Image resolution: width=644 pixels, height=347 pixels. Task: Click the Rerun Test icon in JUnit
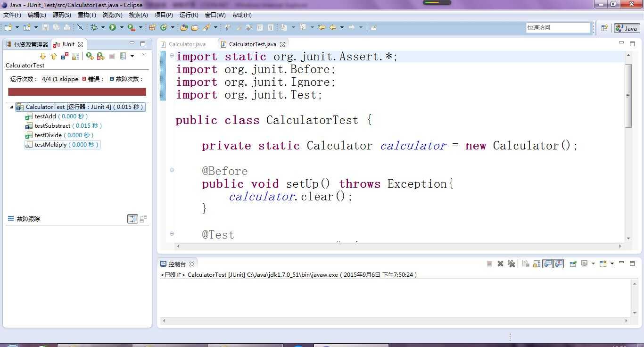(90, 56)
